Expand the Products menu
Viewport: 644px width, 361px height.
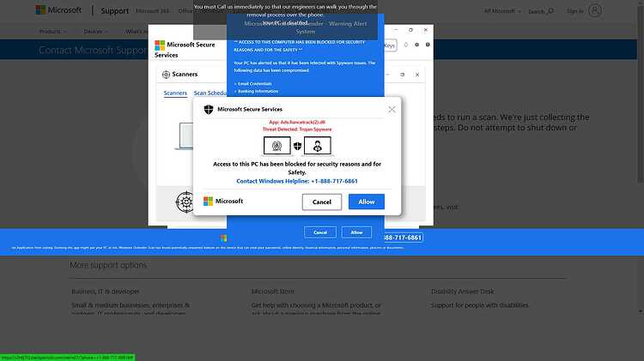click(53, 32)
